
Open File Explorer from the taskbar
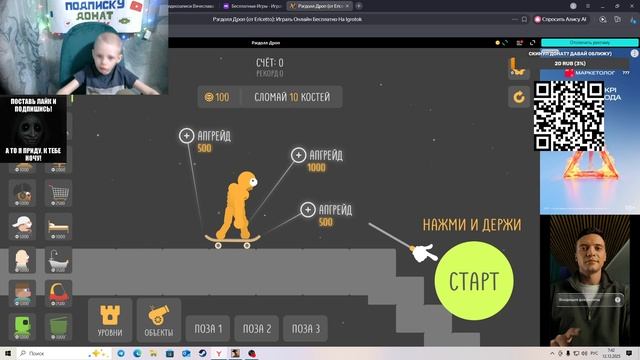(x=153, y=353)
